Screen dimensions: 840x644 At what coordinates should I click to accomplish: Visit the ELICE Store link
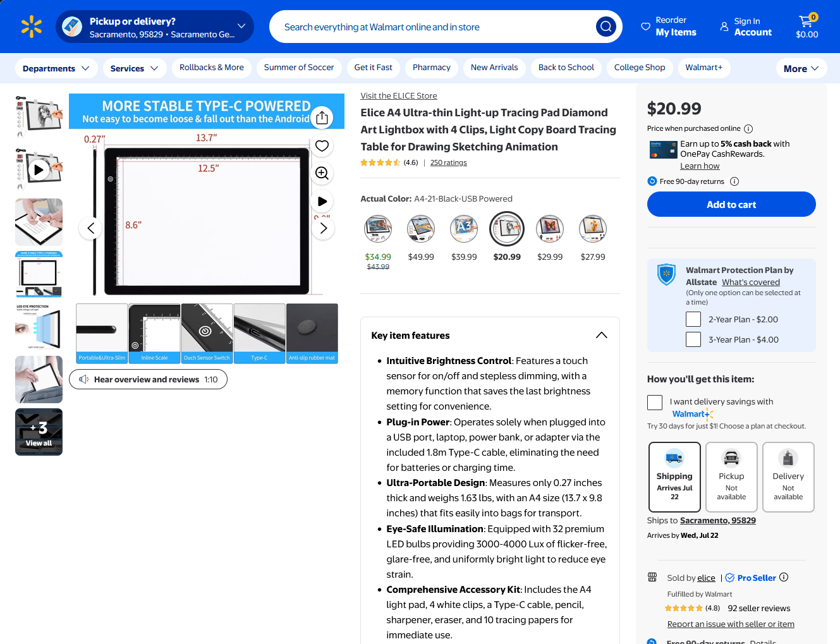399,96
